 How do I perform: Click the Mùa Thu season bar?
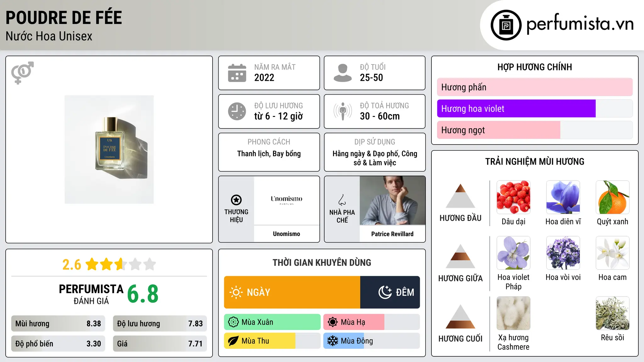click(272, 341)
